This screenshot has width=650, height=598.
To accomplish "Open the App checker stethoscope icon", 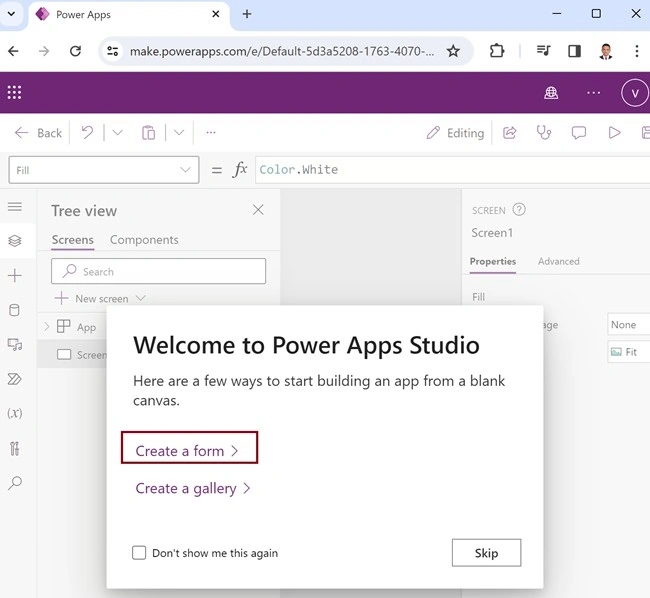I will (x=544, y=133).
